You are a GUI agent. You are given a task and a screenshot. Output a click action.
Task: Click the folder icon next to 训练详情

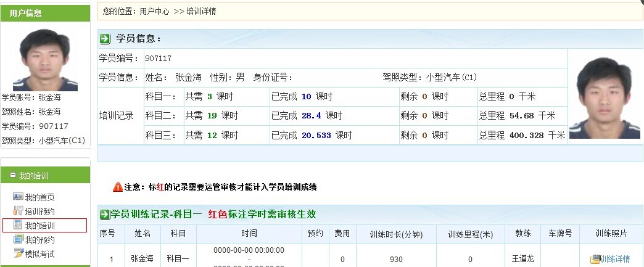pyautogui.click(x=595, y=259)
